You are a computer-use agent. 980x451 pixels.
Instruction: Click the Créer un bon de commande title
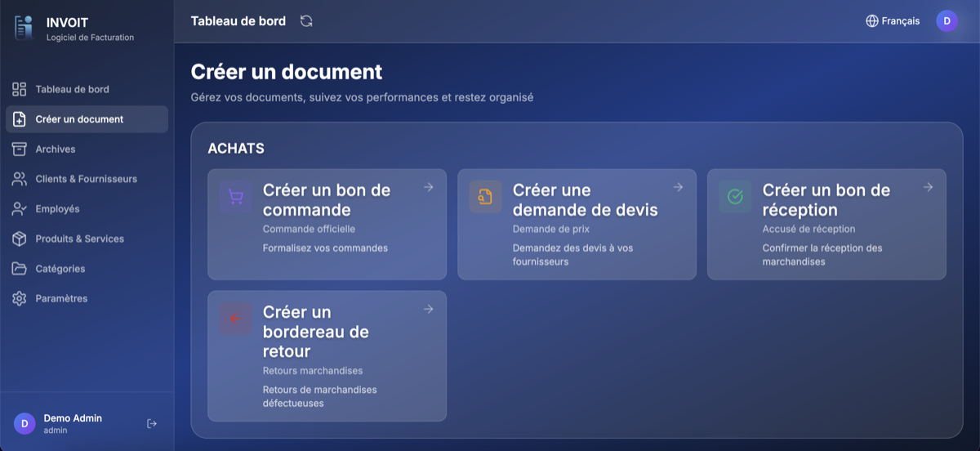click(327, 199)
